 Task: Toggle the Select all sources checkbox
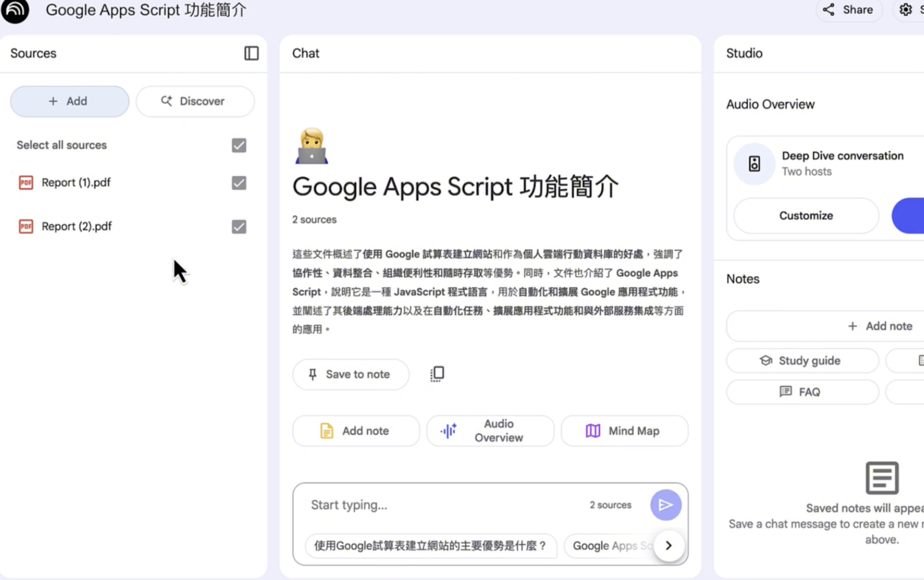click(239, 146)
